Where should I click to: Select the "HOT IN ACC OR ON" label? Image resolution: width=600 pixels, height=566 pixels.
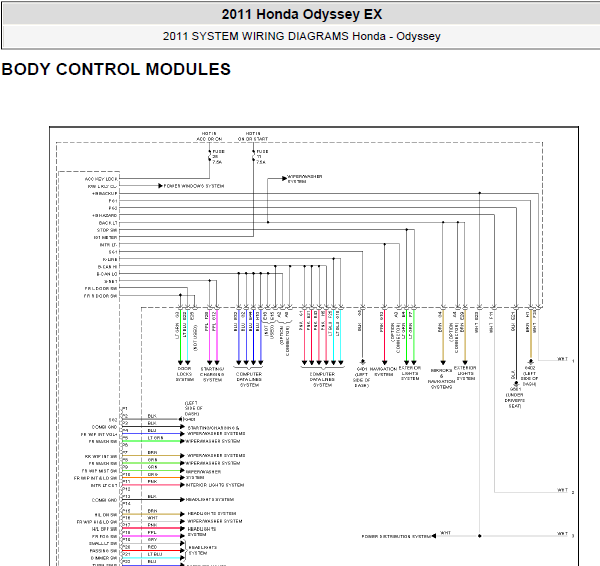coord(209,137)
